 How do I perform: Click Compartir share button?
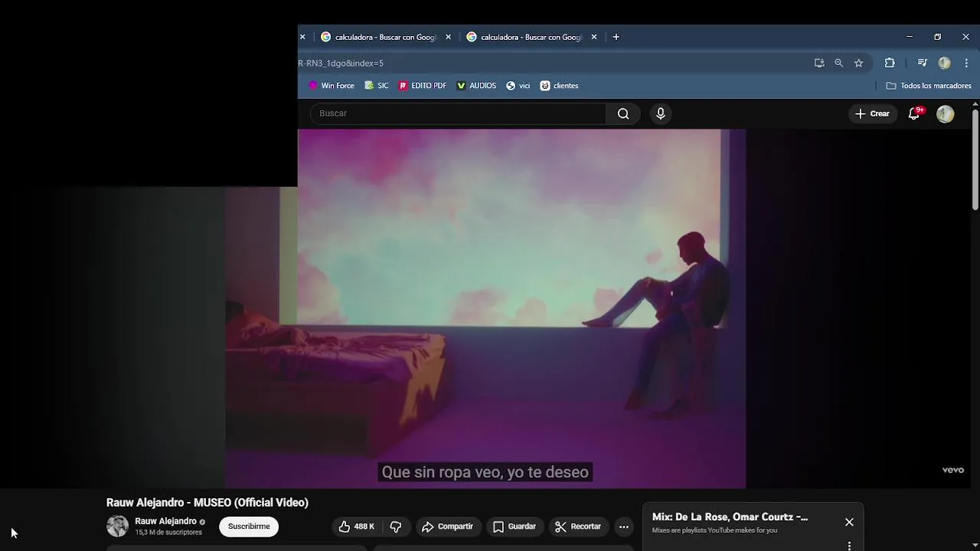pos(448,527)
